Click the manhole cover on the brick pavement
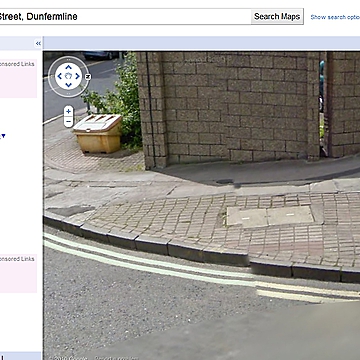The height and width of the screenshot is (360, 360). [x=270, y=216]
